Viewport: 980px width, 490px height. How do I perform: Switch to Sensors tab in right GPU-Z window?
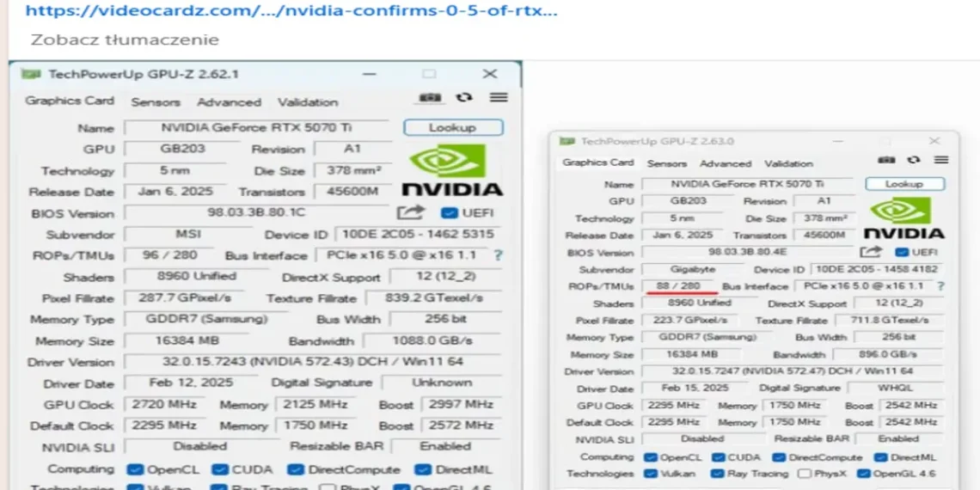coord(667,163)
